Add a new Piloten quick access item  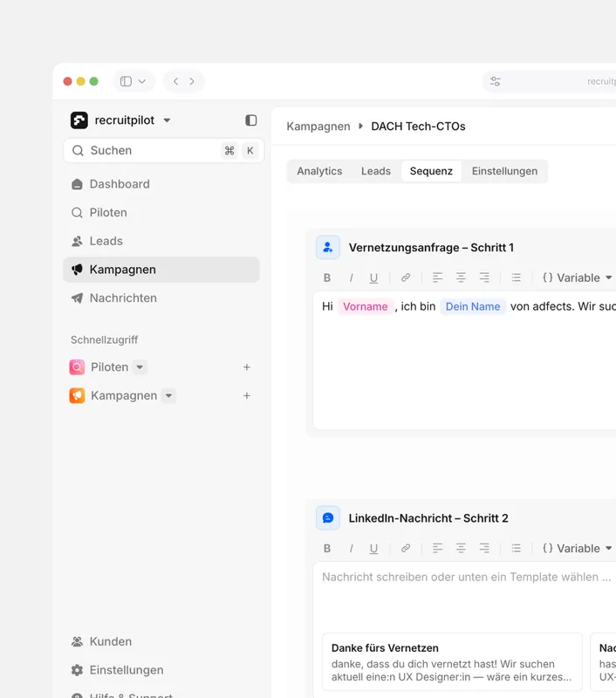point(247,367)
